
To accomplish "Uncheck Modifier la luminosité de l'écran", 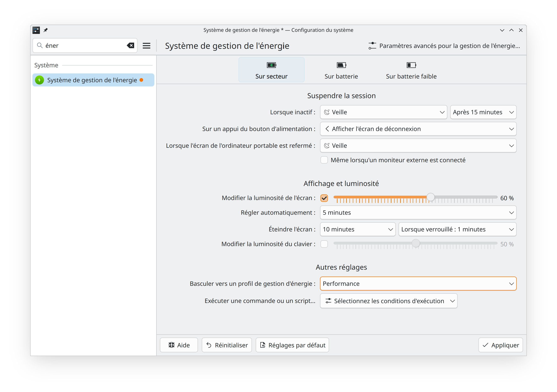I will (x=324, y=198).
